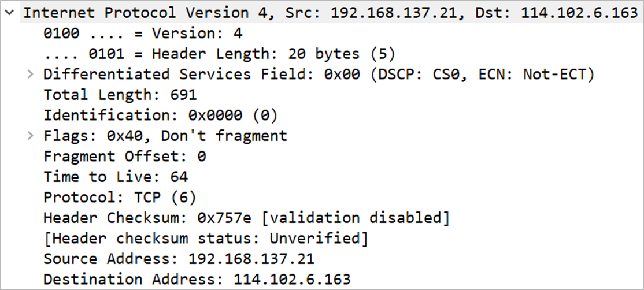
Task: Select the Destination Address 114.102.6.163 row
Action: [322, 280]
